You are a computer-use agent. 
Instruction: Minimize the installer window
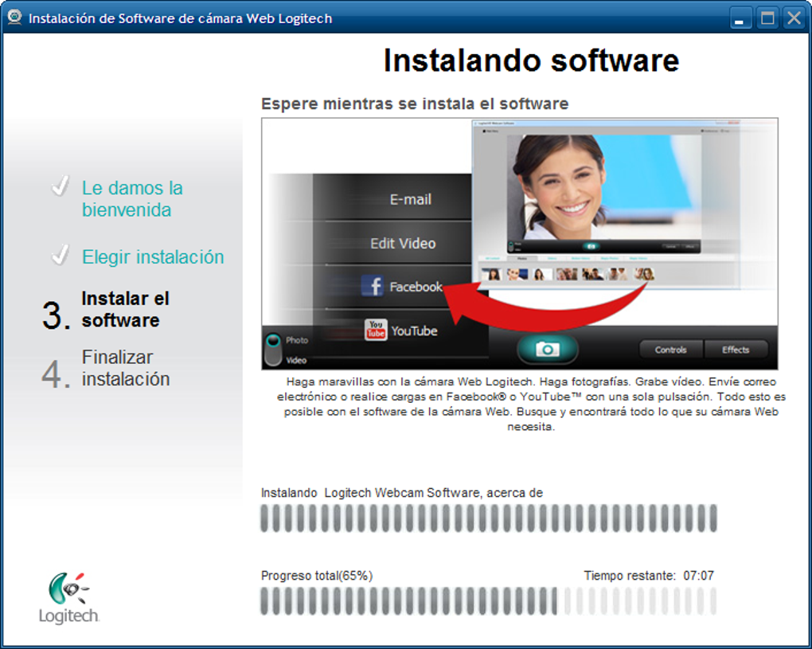740,18
